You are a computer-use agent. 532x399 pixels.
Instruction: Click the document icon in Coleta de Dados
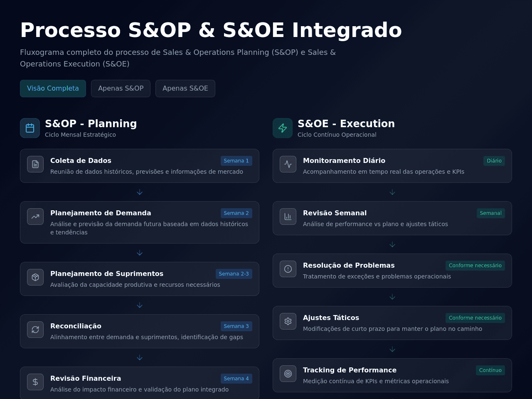35,164
